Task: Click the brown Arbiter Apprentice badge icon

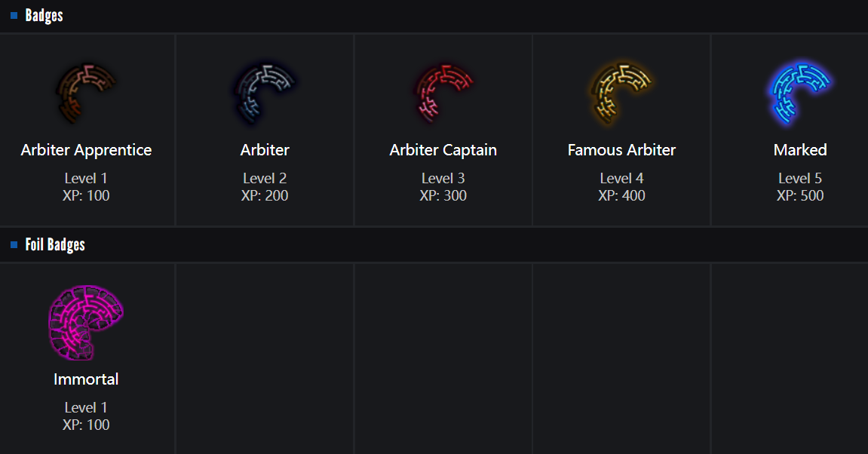Action: coord(86,93)
